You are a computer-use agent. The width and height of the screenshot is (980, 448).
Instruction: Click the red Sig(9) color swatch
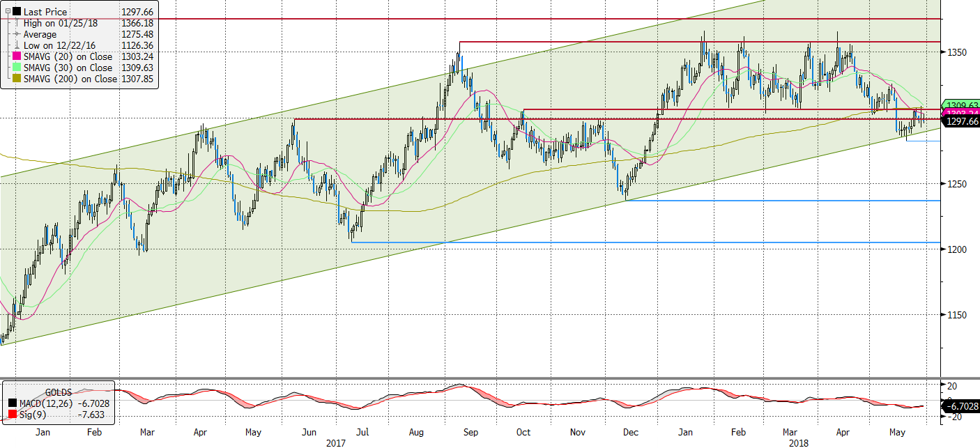[x=14, y=415]
